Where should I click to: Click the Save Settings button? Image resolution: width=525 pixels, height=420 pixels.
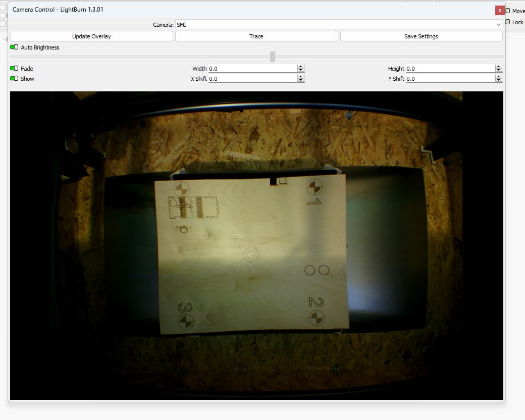tap(421, 36)
